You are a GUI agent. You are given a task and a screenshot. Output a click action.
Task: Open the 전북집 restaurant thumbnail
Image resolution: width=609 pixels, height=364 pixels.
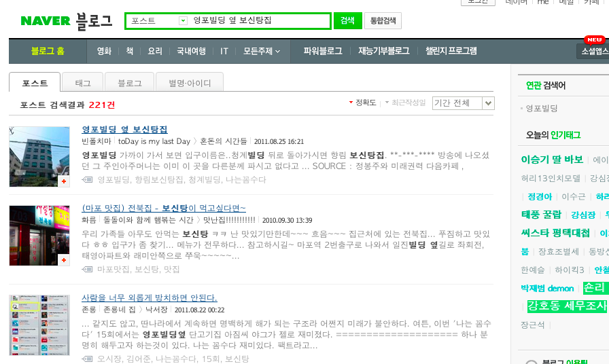click(39, 236)
